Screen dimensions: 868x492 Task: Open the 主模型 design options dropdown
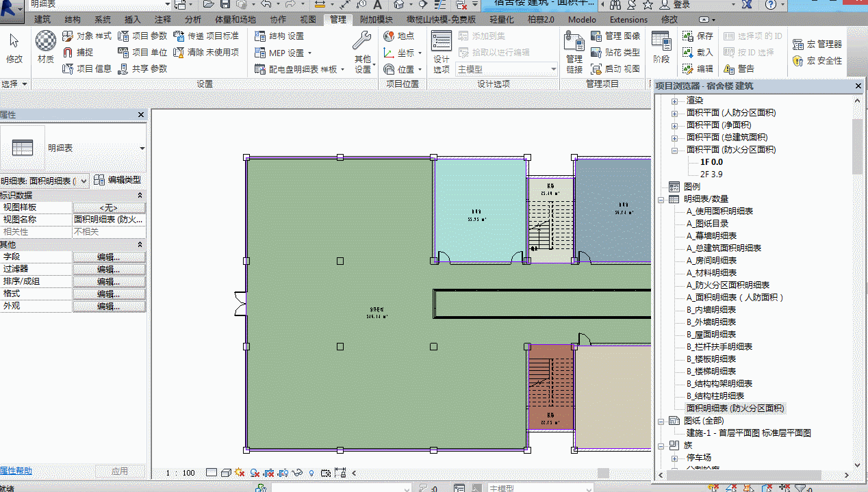(507, 69)
